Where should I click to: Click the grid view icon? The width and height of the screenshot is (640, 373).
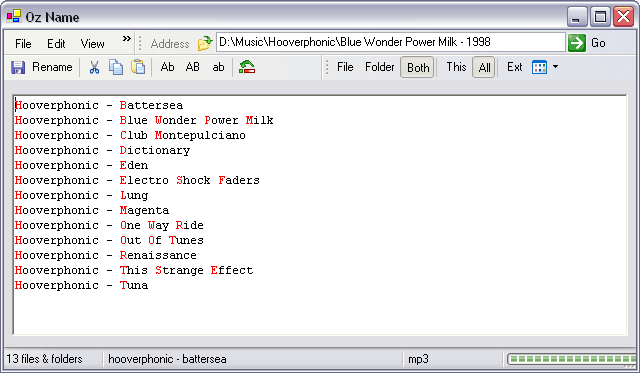point(539,67)
